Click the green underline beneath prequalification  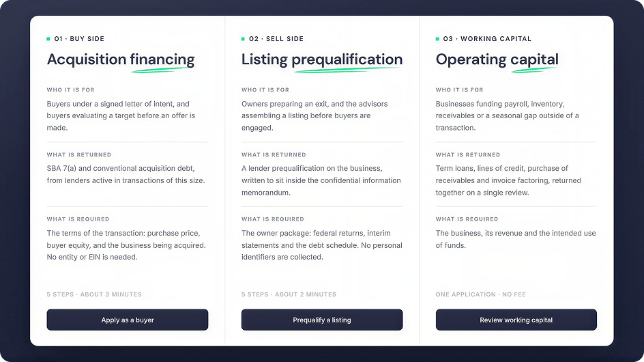point(347,70)
